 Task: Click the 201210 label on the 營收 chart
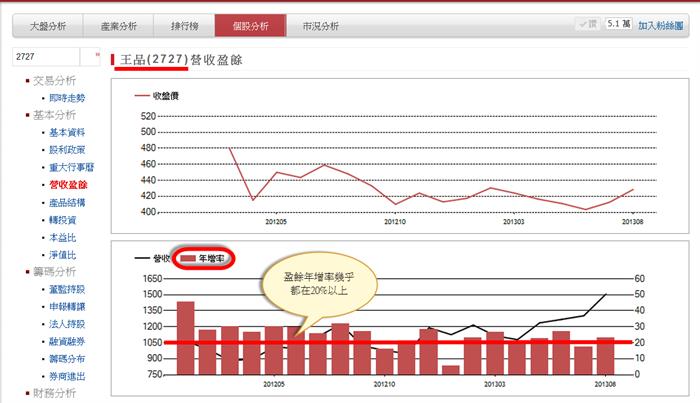[384, 384]
